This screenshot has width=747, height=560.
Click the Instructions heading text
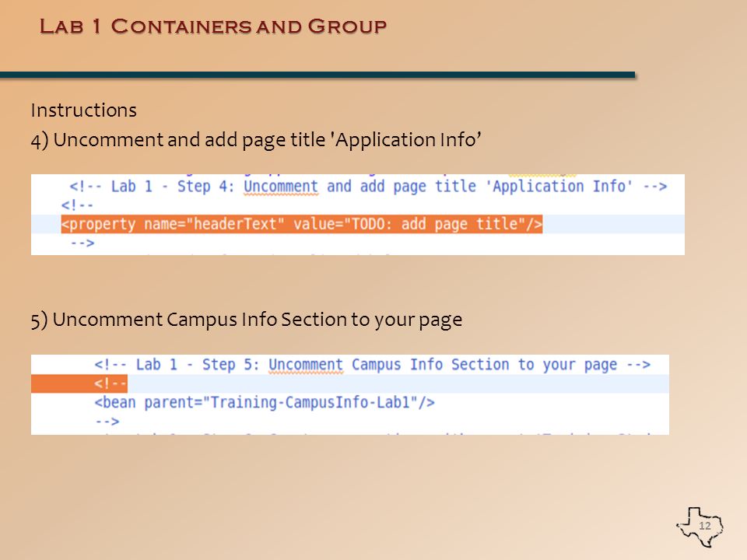click(84, 110)
